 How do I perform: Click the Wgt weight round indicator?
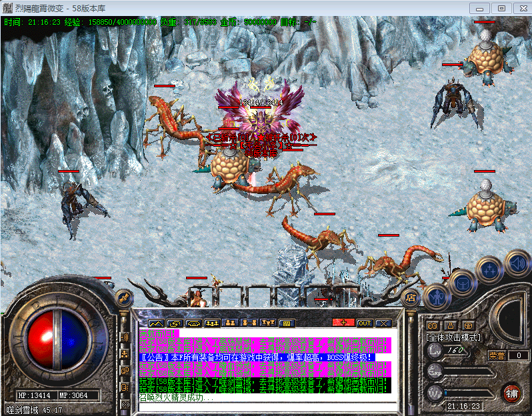[435, 392]
